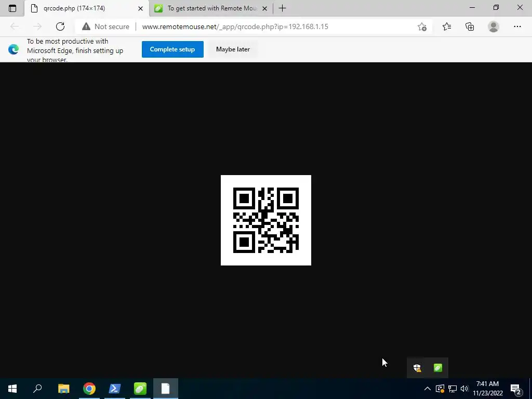The height and width of the screenshot is (399, 532).
Task: Open the Windows Start menu
Action: [12, 389]
